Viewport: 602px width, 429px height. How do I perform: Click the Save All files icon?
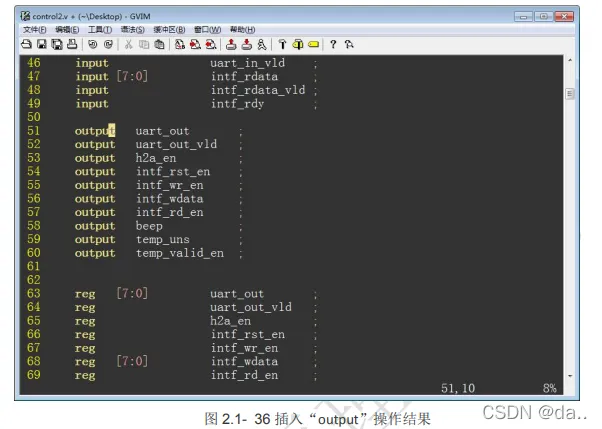tap(57, 45)
